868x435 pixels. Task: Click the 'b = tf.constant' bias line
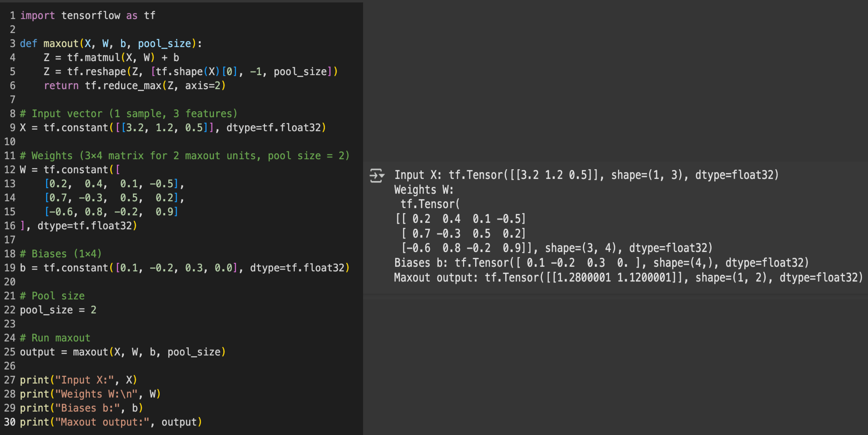(x=185, y=268)
